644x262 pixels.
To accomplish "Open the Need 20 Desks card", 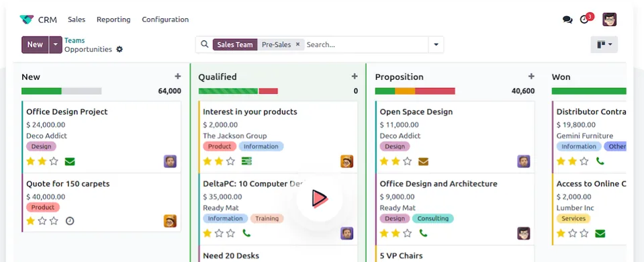I will pos(277,254).
